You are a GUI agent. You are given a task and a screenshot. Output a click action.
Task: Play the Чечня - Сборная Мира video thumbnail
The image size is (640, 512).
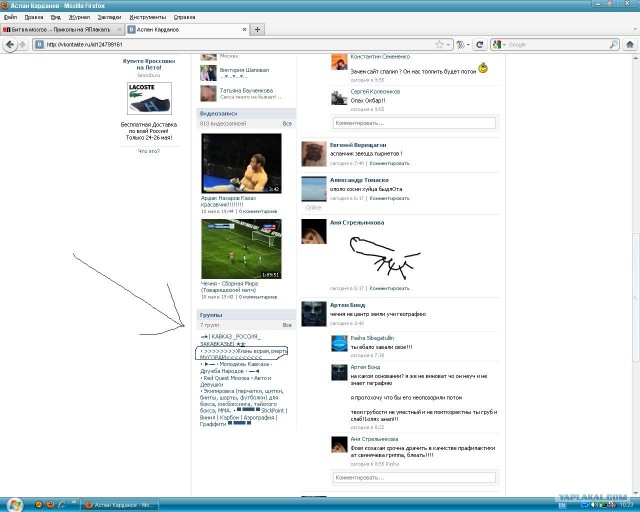pos(241,249)
